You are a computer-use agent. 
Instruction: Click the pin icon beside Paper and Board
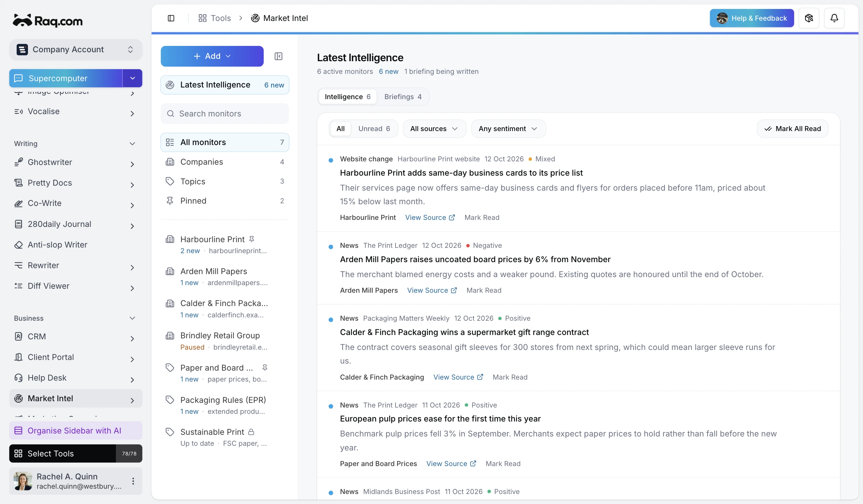point(265,368)
